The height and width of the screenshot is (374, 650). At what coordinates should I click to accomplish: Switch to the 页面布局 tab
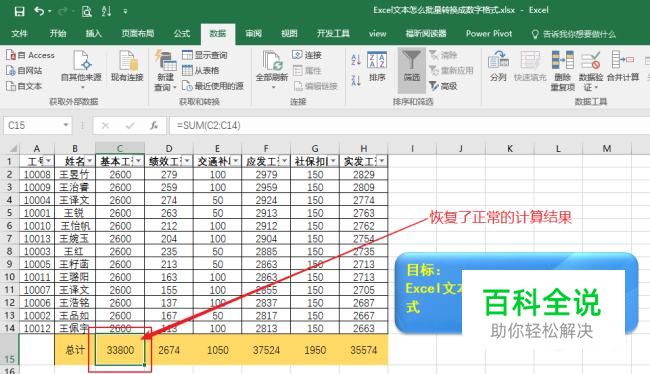click(x=138, y=34)
